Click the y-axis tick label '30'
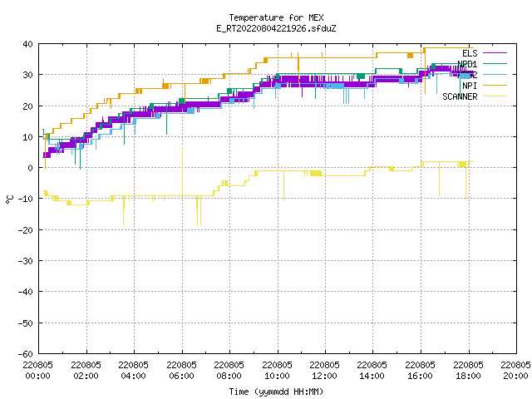The height and width of the screenshot is (399, 532). (x=27, y=75)
